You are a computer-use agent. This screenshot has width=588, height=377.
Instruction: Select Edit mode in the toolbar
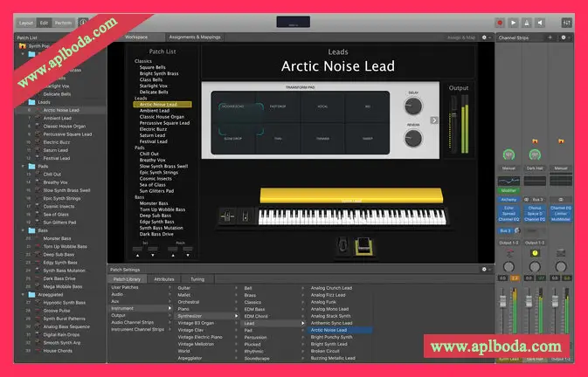[x=45, y=21]
